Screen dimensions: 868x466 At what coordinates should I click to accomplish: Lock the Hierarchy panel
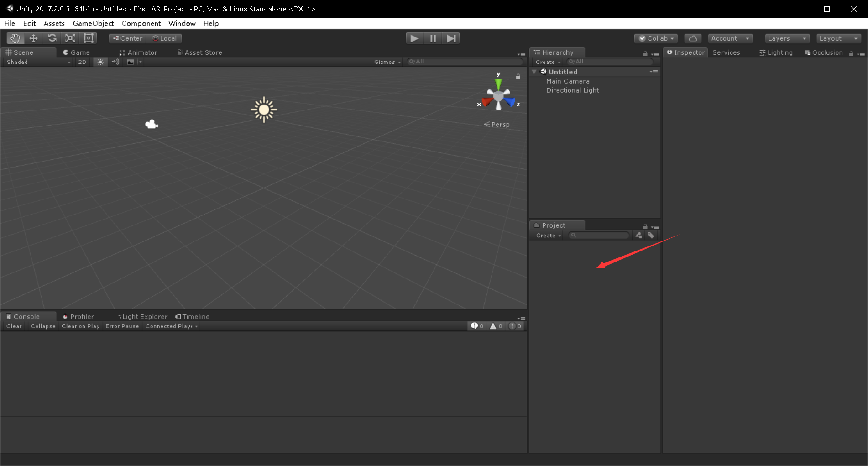tap(645, 53)
